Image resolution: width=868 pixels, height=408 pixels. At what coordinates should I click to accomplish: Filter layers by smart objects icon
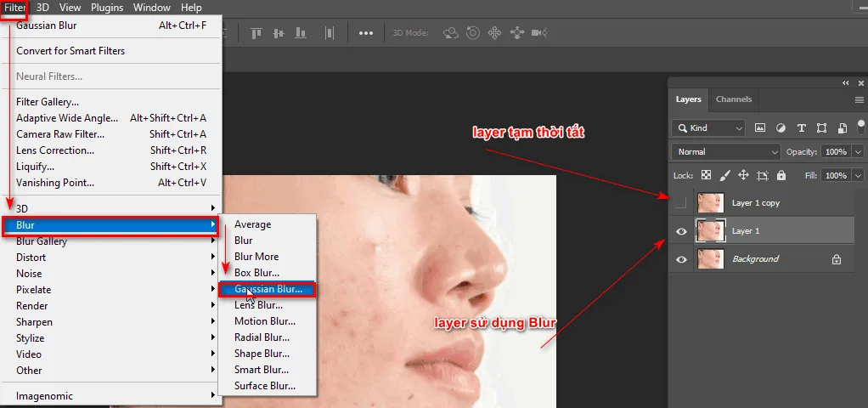[842, 128]
